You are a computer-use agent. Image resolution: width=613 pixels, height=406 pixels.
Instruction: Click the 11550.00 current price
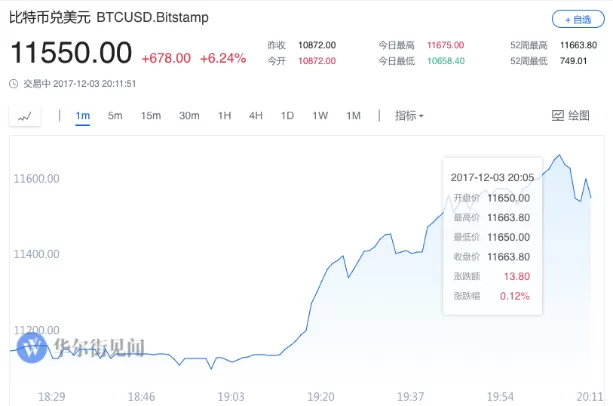pyautogui.click(x=71, y=53)
